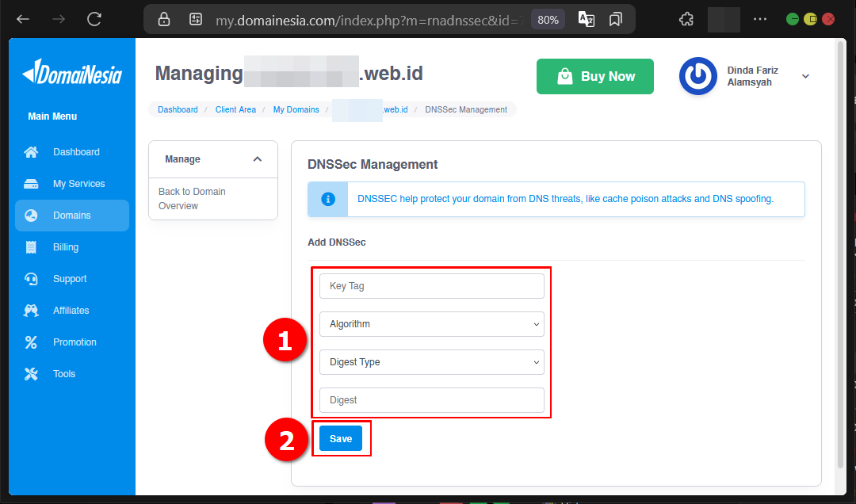Focus the Key Tag input field
The width and height of the screenshot is (856, 504).
[432, 285]
